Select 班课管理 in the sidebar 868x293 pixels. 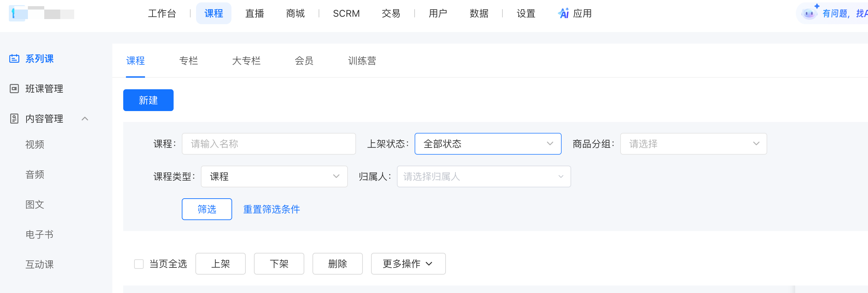click(44, 89)
